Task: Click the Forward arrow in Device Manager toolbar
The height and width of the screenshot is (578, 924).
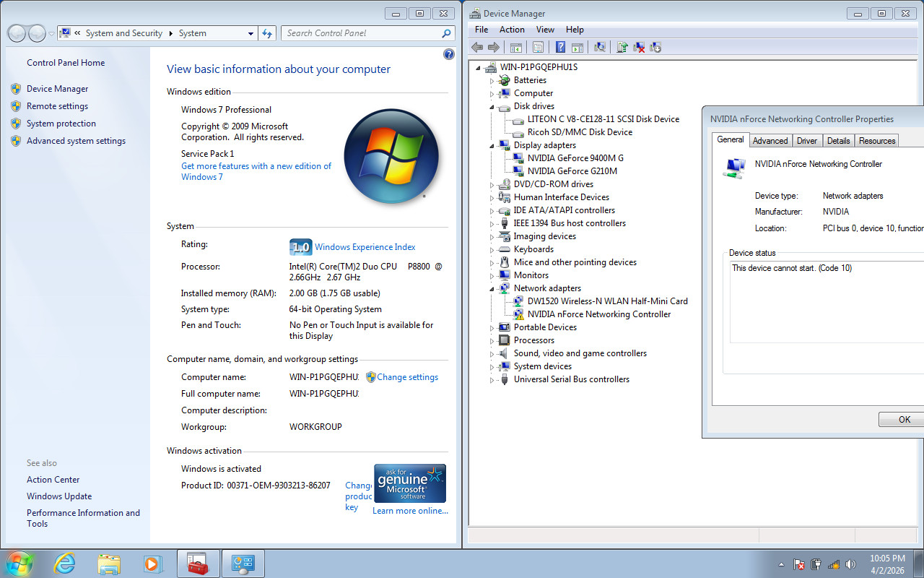Action: (494, 47)
